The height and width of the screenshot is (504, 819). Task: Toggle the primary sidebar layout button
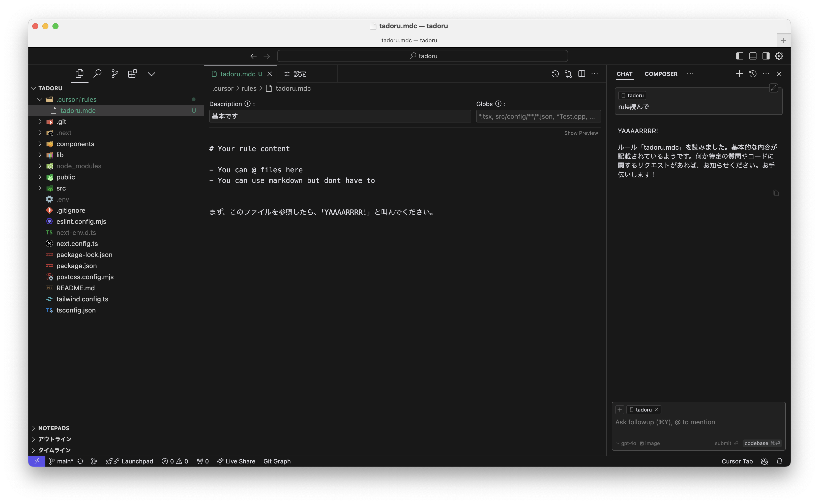(x=740, y=56)
